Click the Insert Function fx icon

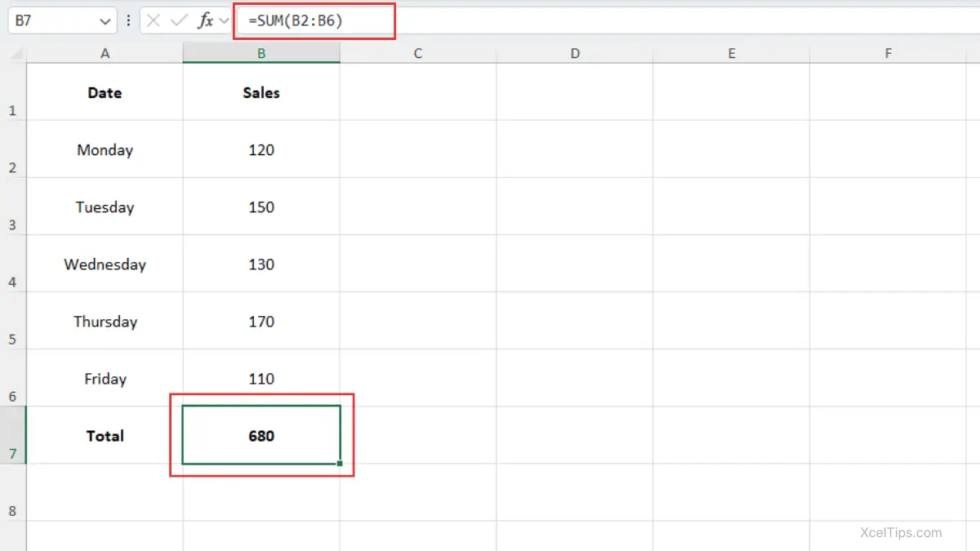[x=205, y=21]
